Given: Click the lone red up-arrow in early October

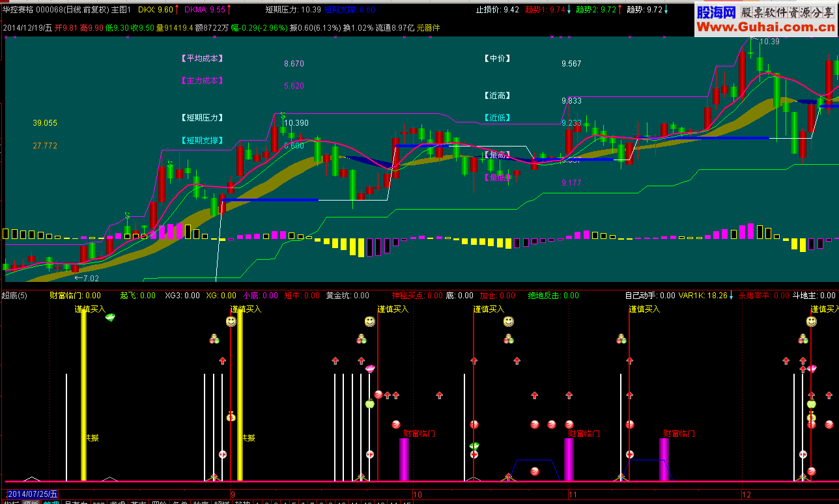Looking at the screenshot, I should [439, 395].
